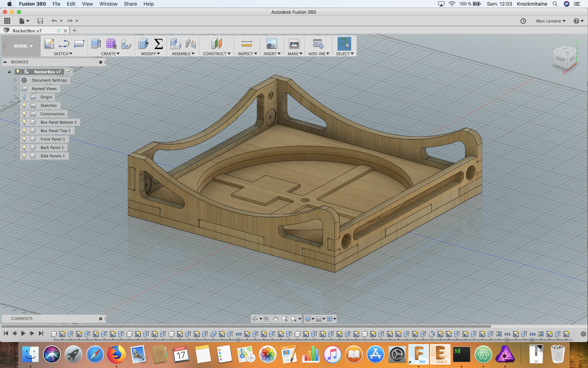Jump to timeline end
The width and height of the screenshot is (588, 368).
pos(41,333)
